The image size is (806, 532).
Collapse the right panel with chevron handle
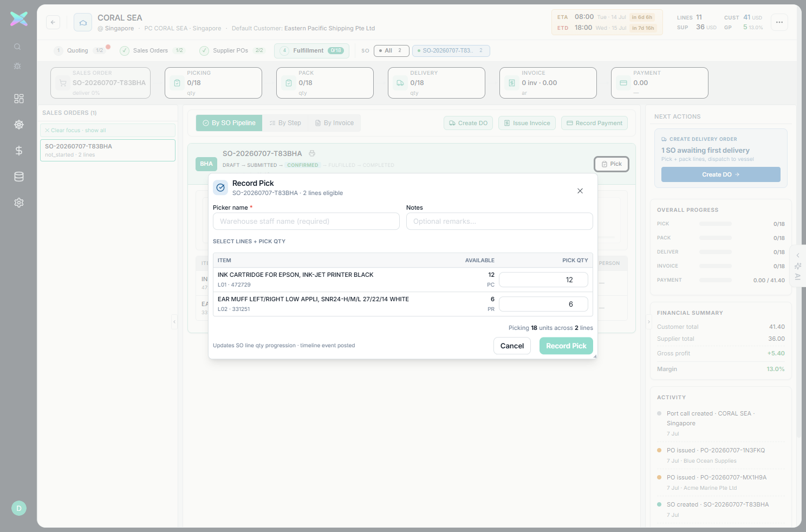point(649,322)
